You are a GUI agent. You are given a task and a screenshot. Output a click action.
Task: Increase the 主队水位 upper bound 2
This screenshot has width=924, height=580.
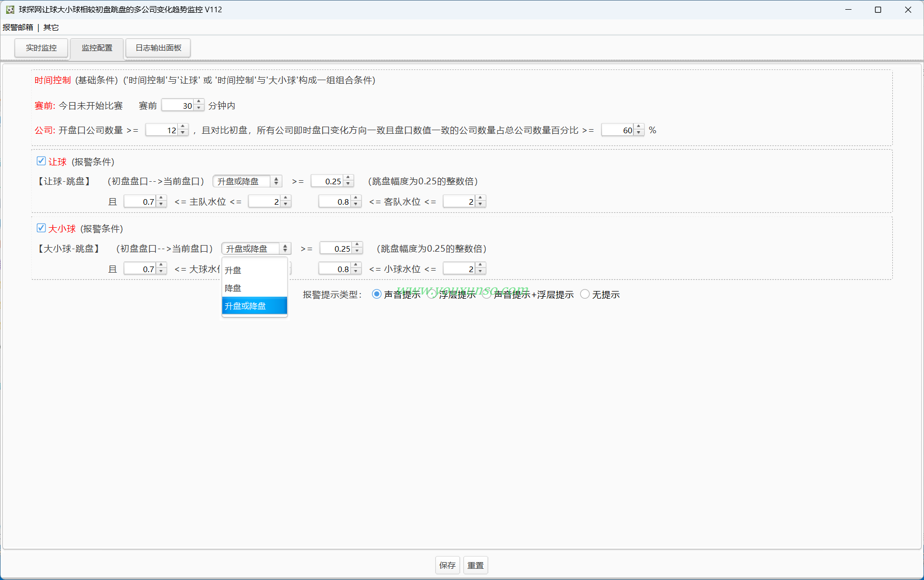(286, 198)
